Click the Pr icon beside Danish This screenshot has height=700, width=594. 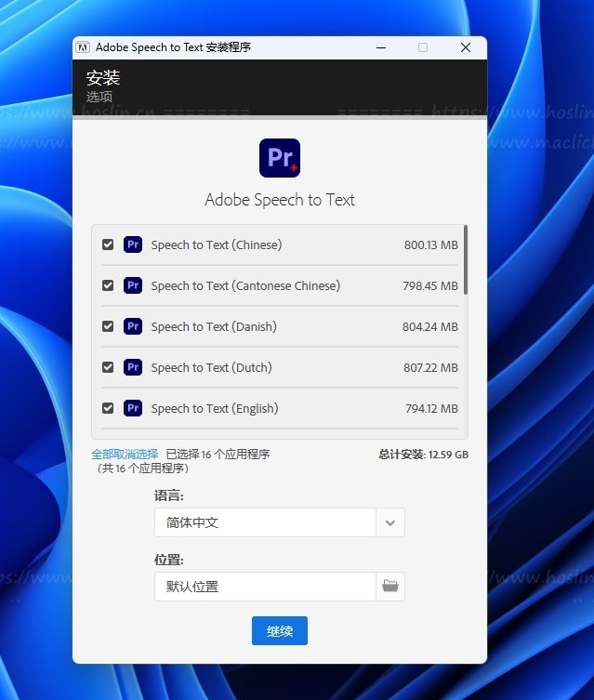[x=133, y=326]
